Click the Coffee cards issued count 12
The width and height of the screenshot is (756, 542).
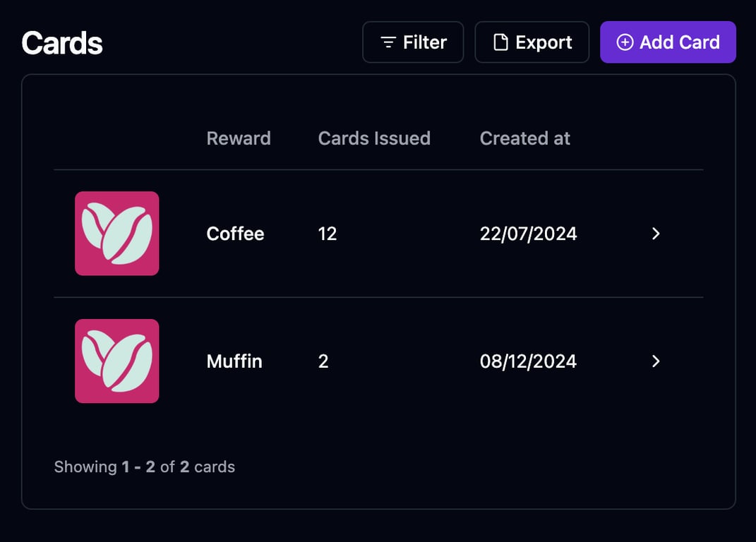pos(328,234)
